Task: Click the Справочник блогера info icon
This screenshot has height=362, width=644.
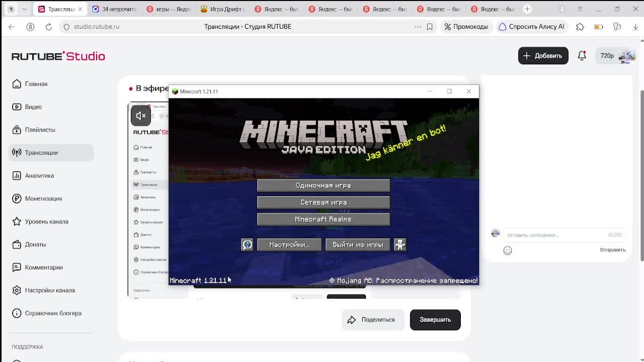Action: (x=17, y=313)
